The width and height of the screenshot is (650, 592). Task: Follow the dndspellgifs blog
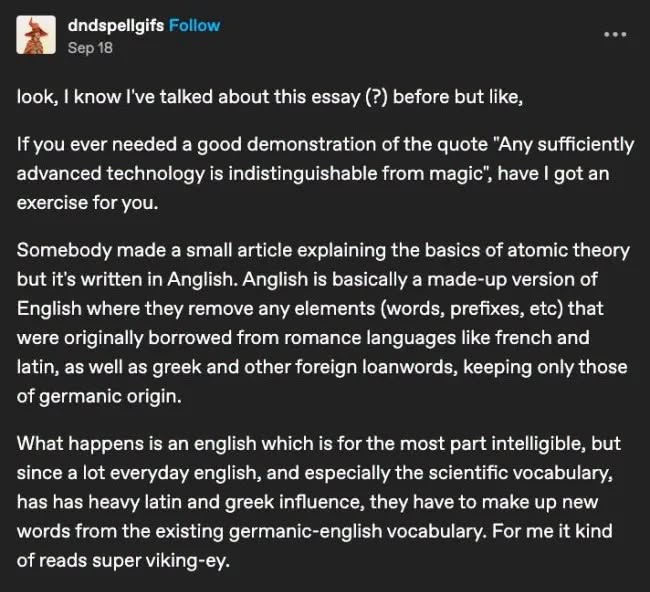[194, 26]
